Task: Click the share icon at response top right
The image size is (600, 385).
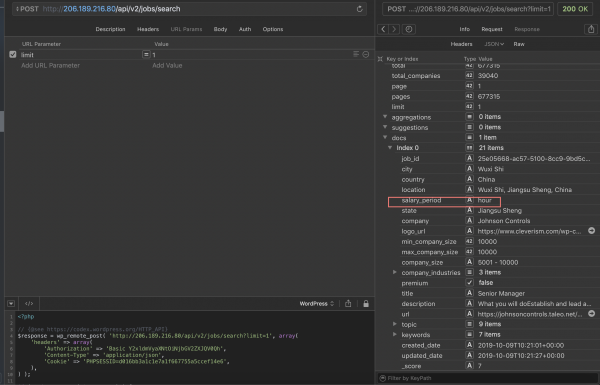Action: pos(591,29)
